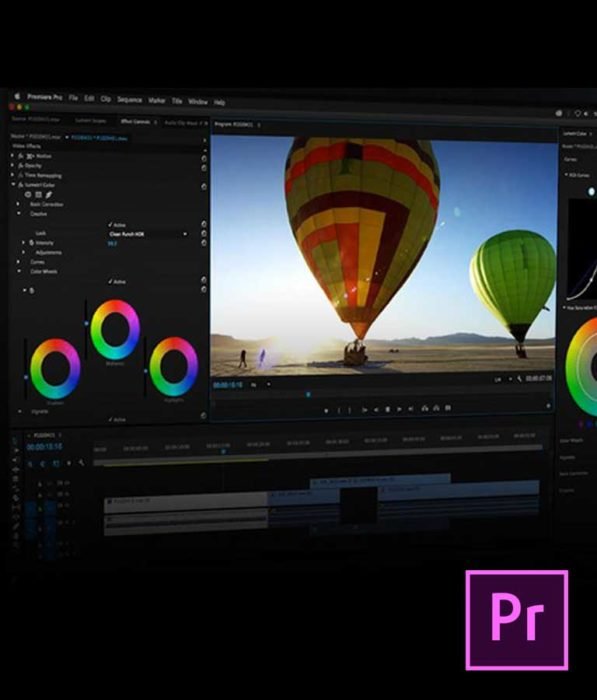Click the timeline timecode 00:00:15:16
The image size is (597, 700).
tap(44, 446)
